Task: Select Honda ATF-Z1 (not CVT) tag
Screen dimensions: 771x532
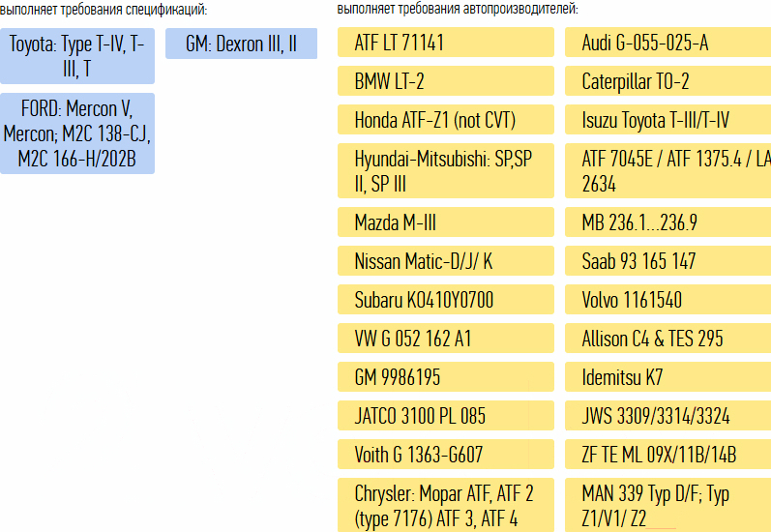Action: click(x=446, y=120)
